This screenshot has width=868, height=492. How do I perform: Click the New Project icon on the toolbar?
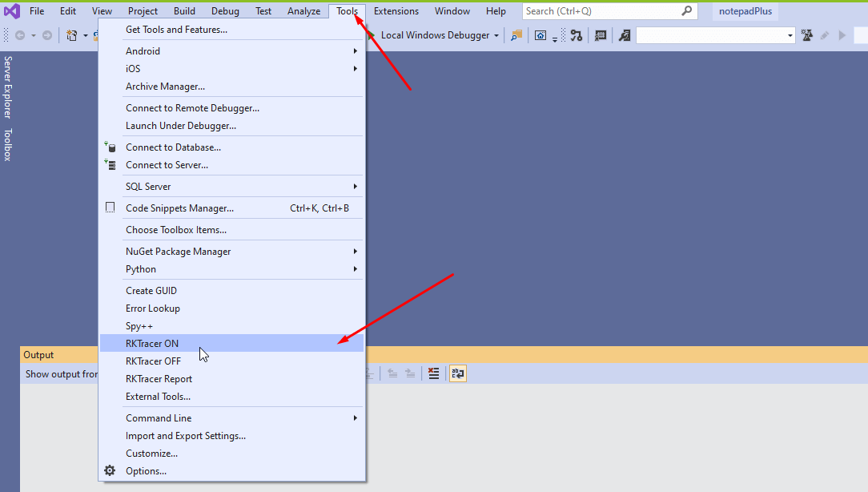73,34
